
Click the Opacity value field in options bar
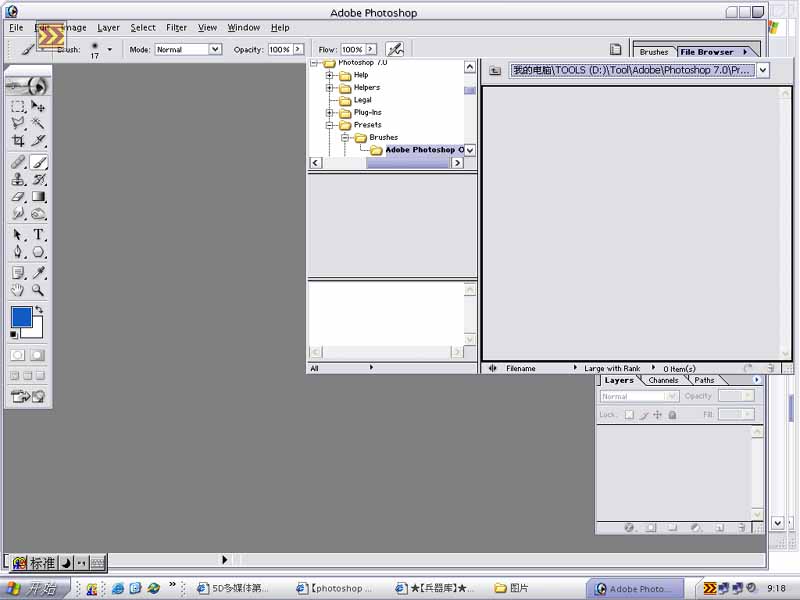coord(280,49)
